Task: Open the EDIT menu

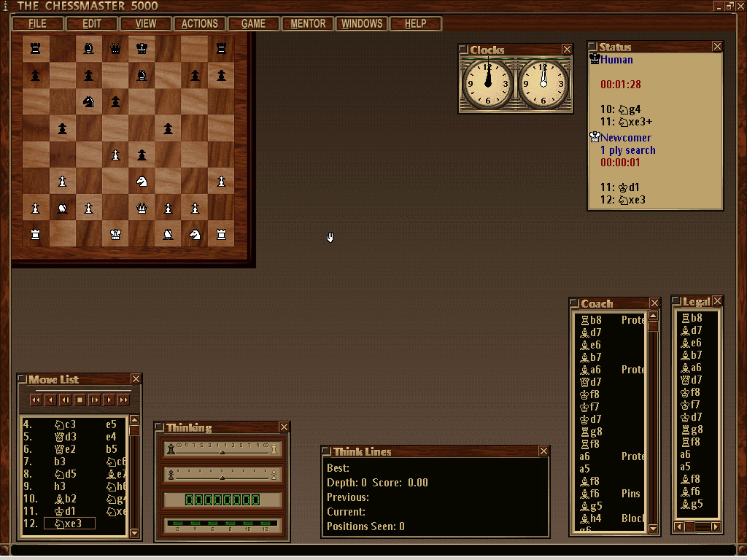Action: point(91,24)
